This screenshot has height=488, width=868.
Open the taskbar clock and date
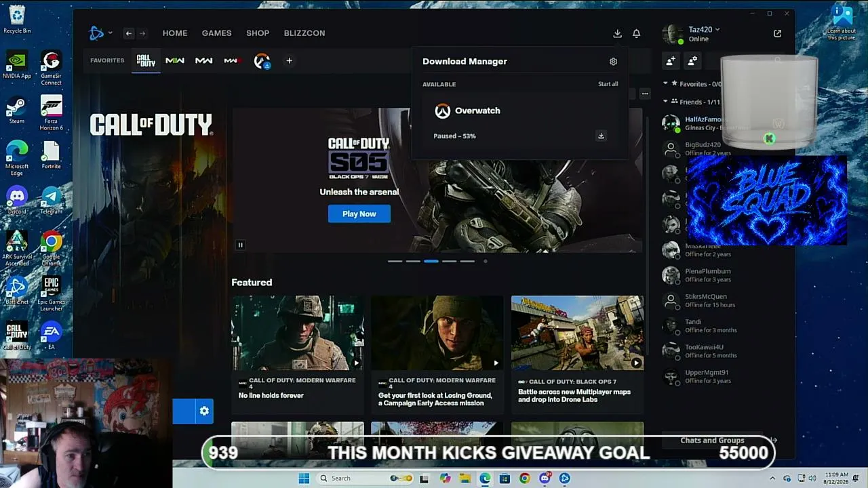click(x=837, y=479)
